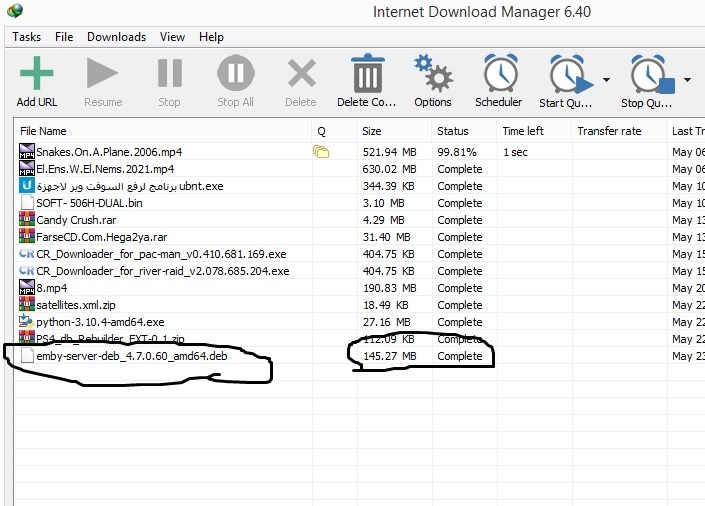Open the Downloads menu
This screenshot has width=705, height=506.
(x=116, y=37)
